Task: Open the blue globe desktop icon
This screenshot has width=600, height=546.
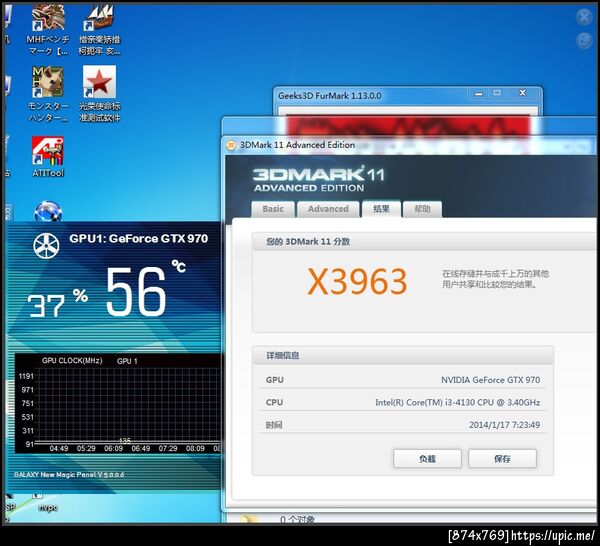Action: tap(48, 212)
